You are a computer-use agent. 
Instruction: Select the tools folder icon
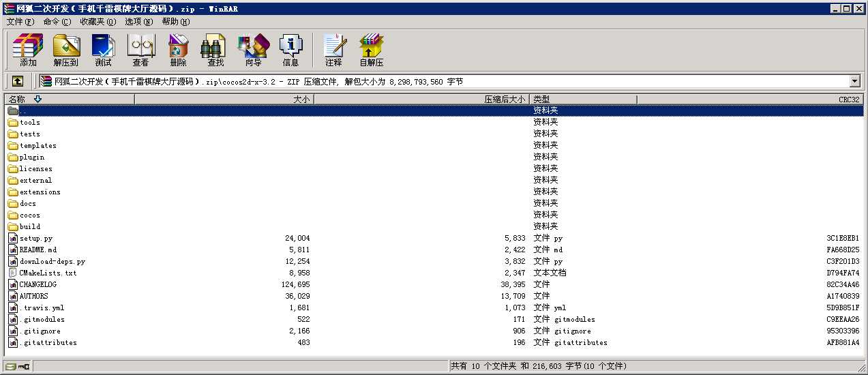[x=13, y=123]
